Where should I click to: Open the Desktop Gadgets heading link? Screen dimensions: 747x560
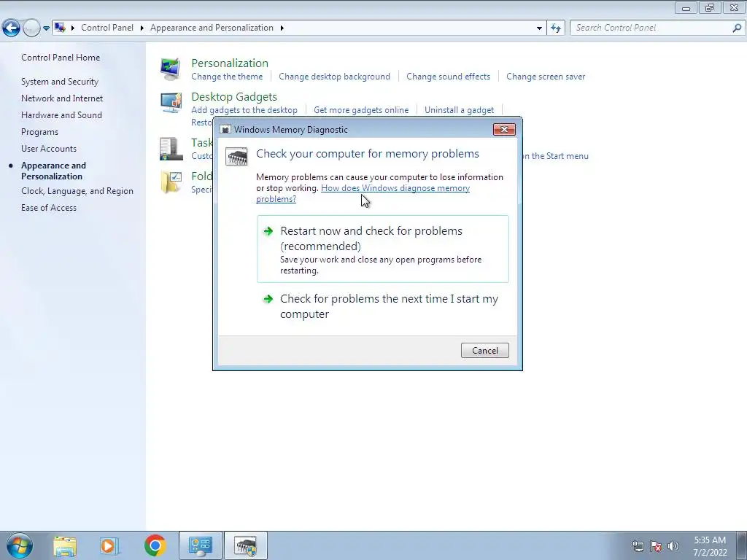(234, 97)
